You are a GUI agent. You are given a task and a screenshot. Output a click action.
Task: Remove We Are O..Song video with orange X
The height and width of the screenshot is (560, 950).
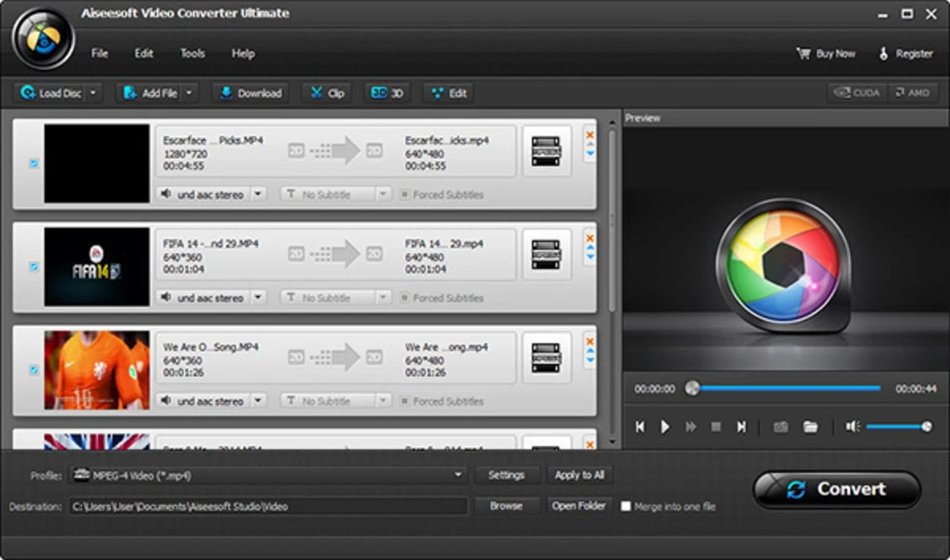[589, 342]
